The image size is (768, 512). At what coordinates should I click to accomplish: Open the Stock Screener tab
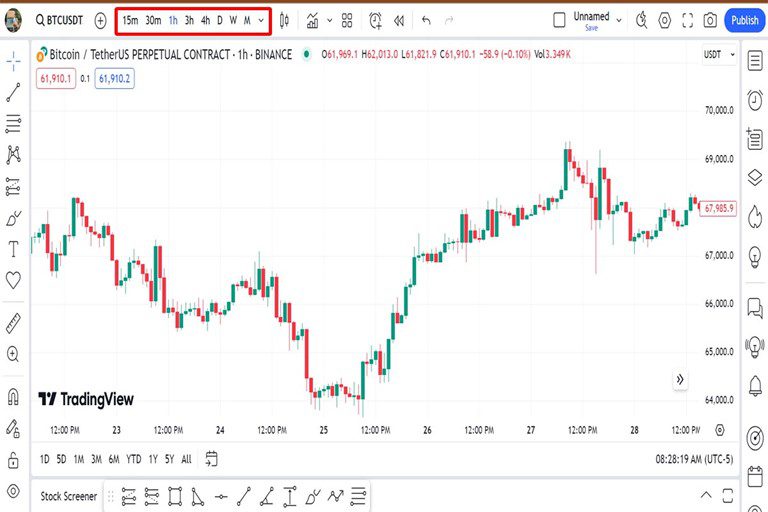[69, 496]
